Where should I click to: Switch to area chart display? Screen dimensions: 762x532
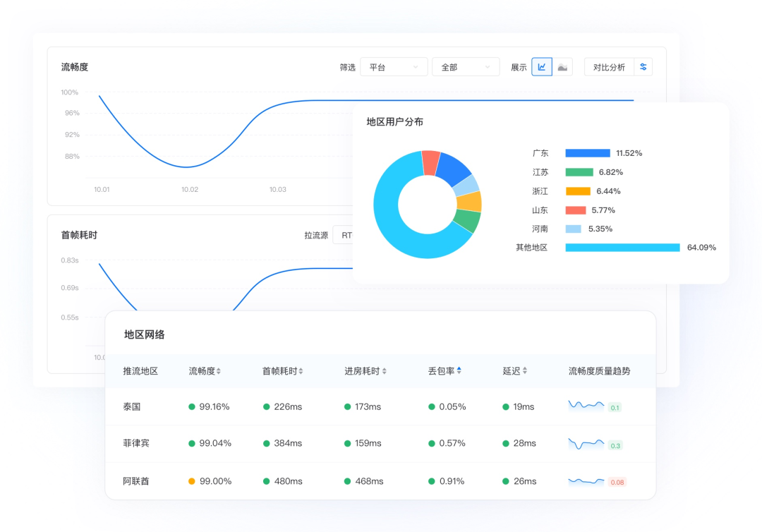coord(562,67)
